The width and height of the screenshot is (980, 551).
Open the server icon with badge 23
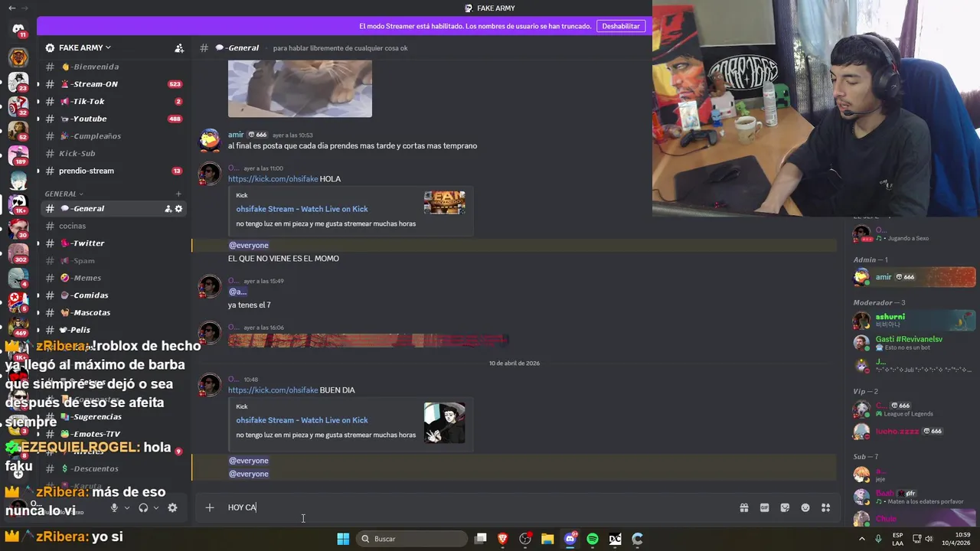tap(18, 81)
